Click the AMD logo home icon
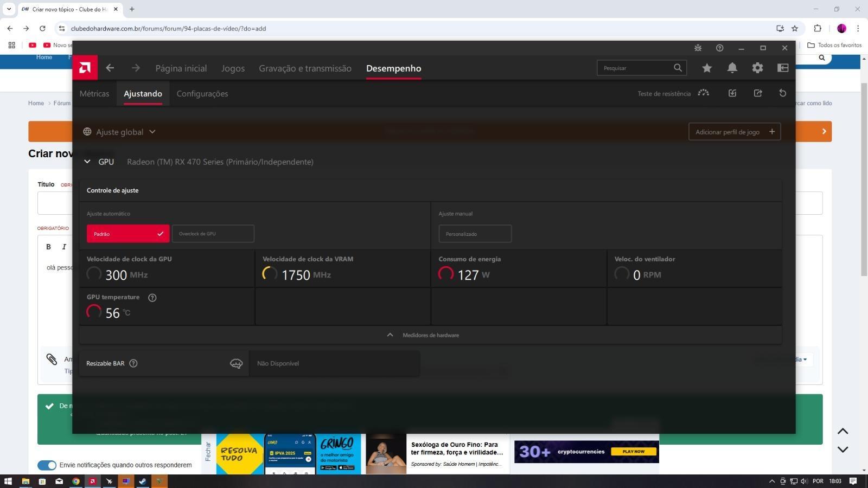Image resolution: width=868 pixels, height=488 pixels. tap(85, 68)
